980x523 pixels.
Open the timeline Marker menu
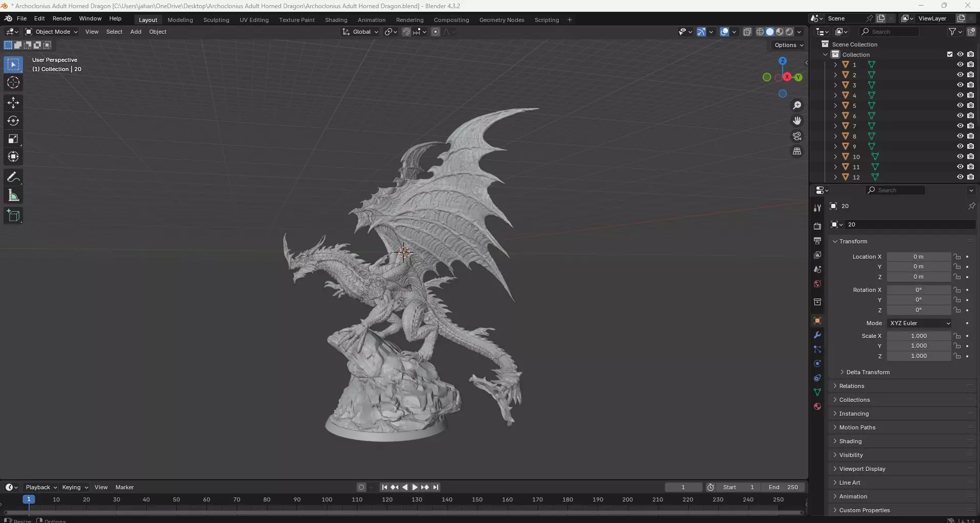point(124,487)
